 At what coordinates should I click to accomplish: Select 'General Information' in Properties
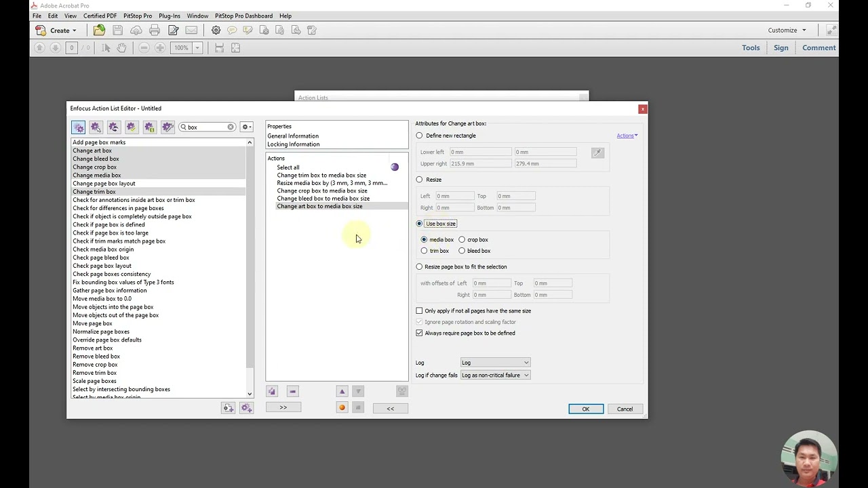click(293, 136)
